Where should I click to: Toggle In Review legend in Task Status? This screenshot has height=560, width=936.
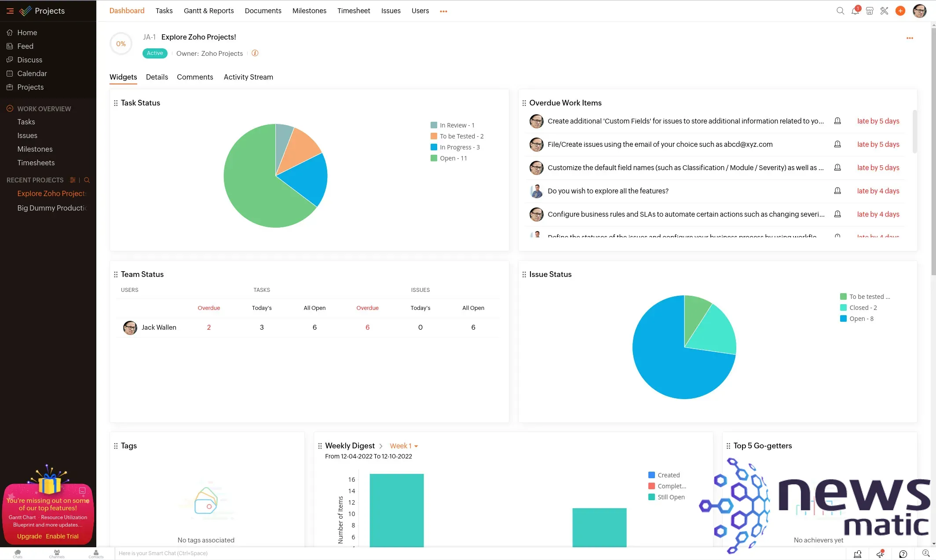point(453,125)
